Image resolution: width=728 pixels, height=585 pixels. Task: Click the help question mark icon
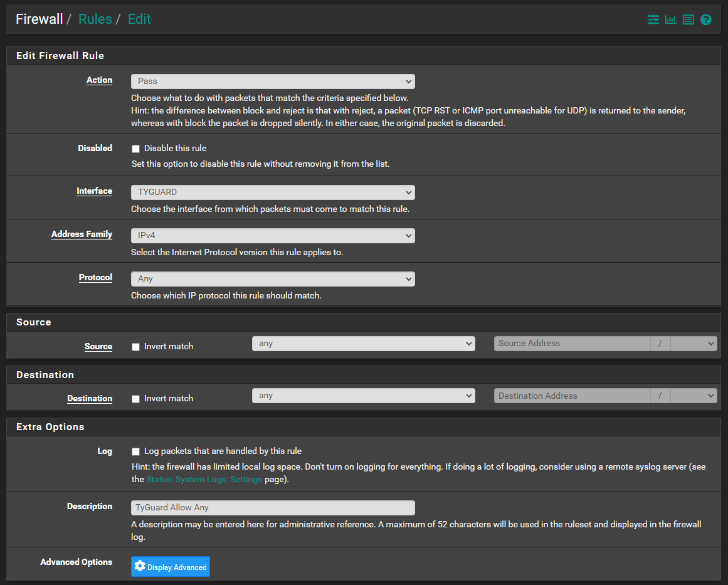point(705,19)
